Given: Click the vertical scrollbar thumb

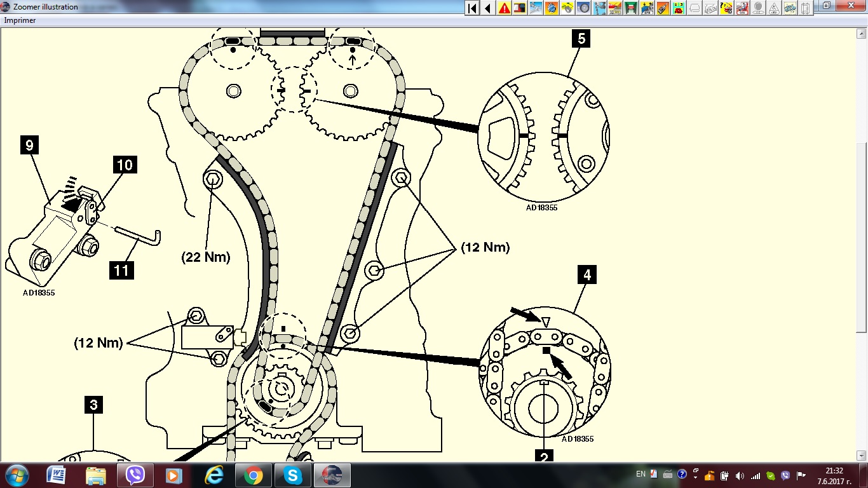Looking at the screenshot, I should click(862, 236).
